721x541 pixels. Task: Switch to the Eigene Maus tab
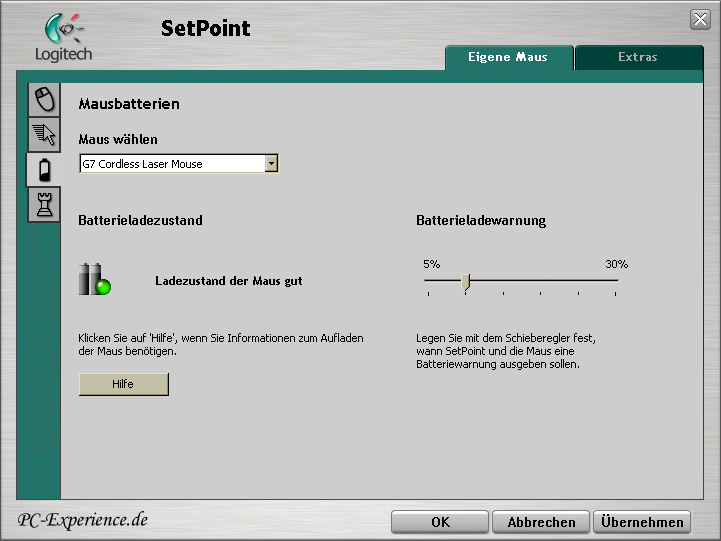click(509, 57)
